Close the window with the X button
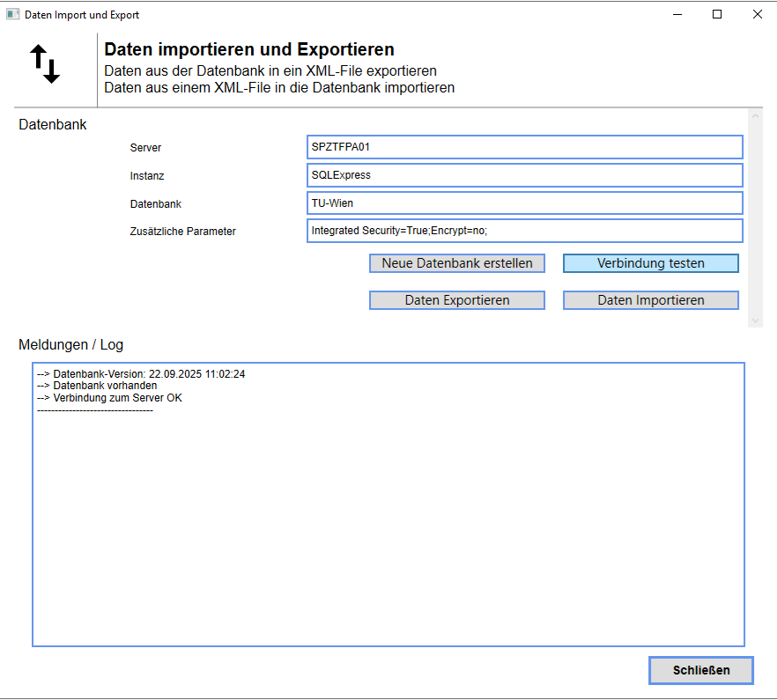Screen dimensions: 777x700 [x=757, y=15]
